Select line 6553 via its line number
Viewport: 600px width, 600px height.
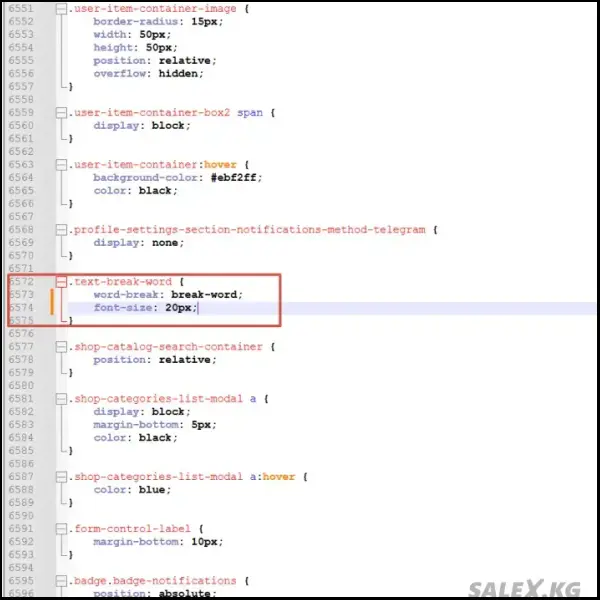(x=21, y=34)
